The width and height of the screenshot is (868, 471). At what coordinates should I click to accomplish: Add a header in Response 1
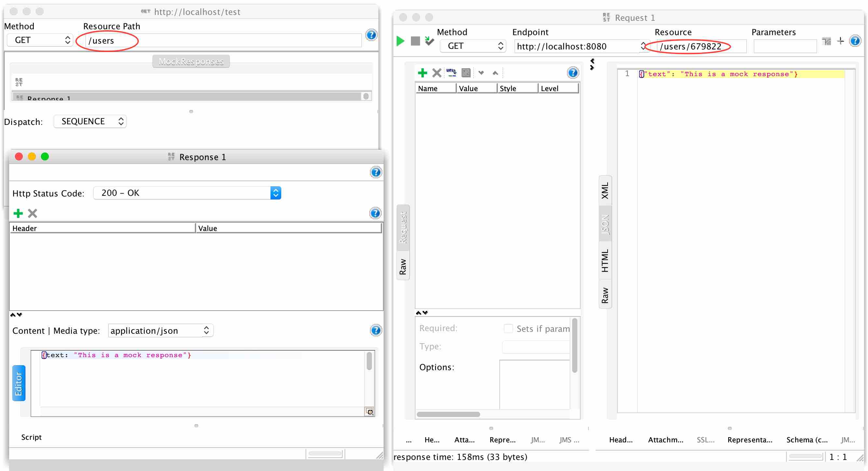coord(18,213)
